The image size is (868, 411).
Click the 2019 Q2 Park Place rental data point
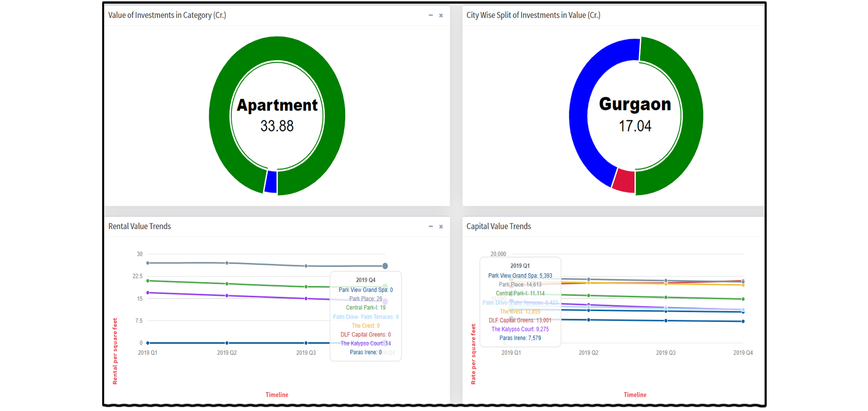coord(227,263)
